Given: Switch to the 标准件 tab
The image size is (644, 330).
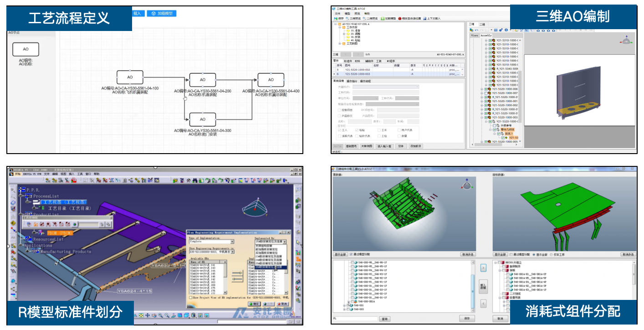Looking at the screenshot, I should pos(348,61).
